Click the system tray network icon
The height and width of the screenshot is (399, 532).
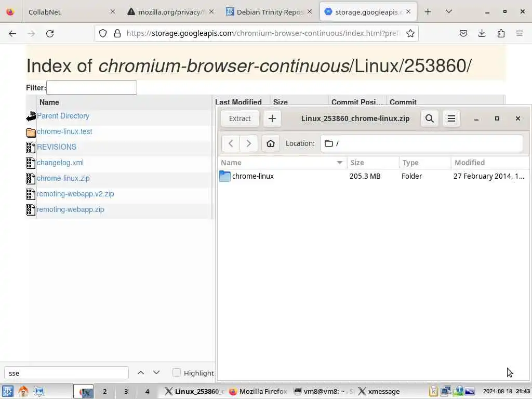pos(445,391)
